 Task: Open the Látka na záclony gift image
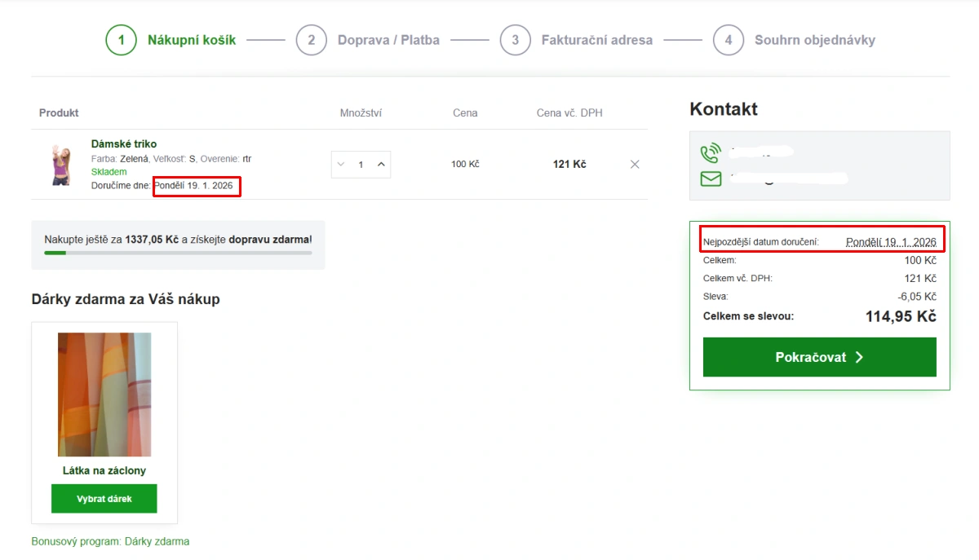[x=104, y=395]
